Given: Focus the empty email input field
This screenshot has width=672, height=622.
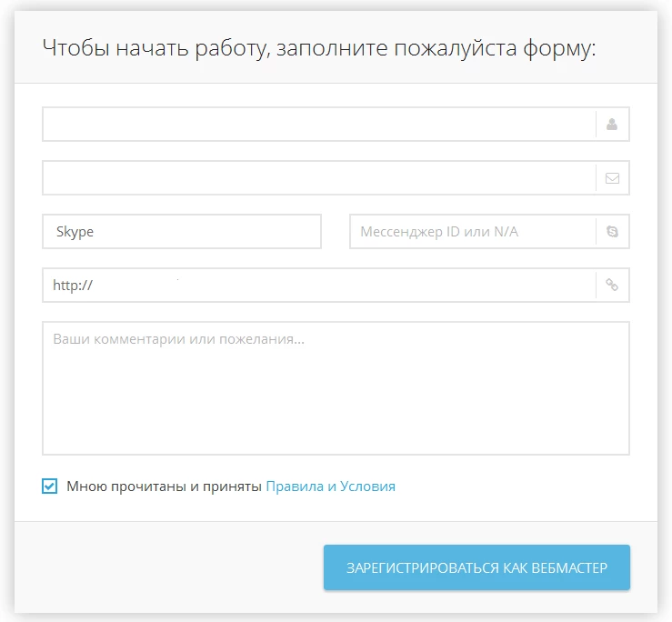Looking at the screenshot, I should 319,178.
